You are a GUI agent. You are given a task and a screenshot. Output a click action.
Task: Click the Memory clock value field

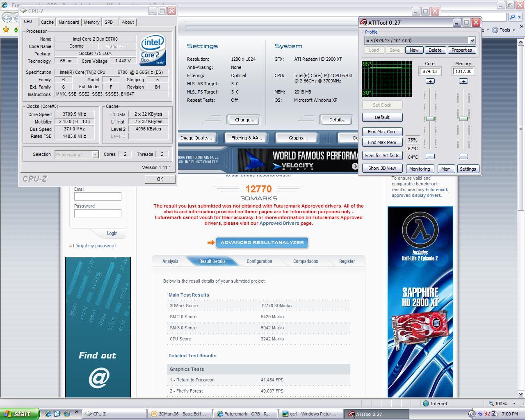(463, 71)
